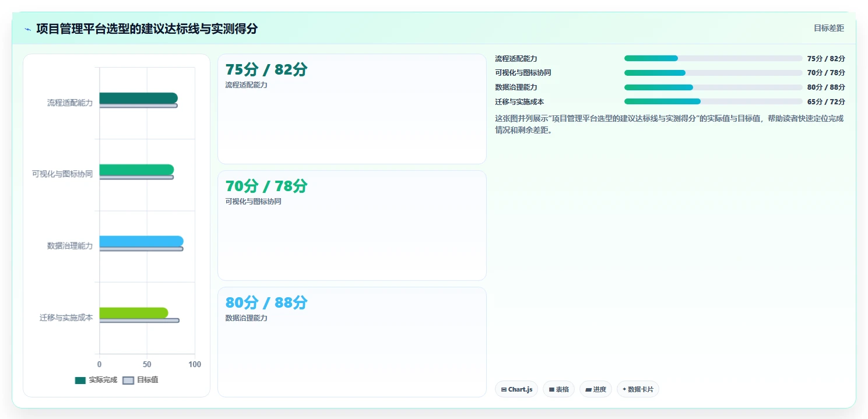This screenshot has height=419, width=868.
Task: Click the x-axis tick label 50
Action: pos(147,364)
